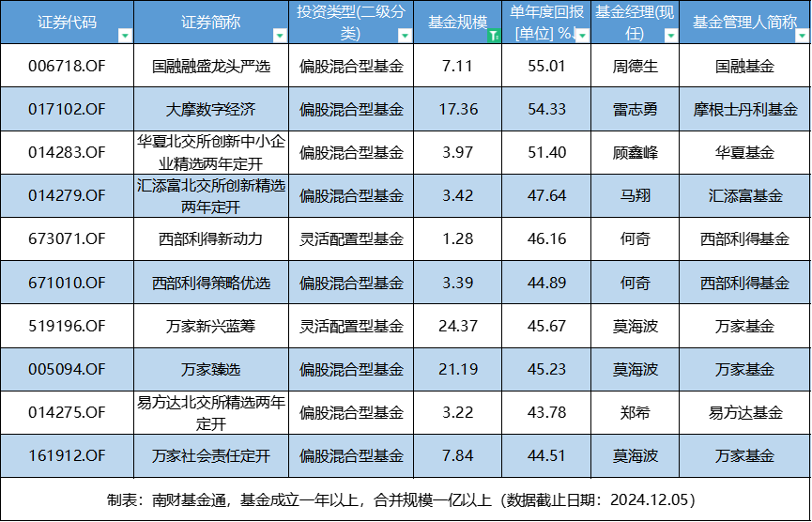
Task: Click the 西部利得策略优选 cell
Action: [x=210, y=283]
